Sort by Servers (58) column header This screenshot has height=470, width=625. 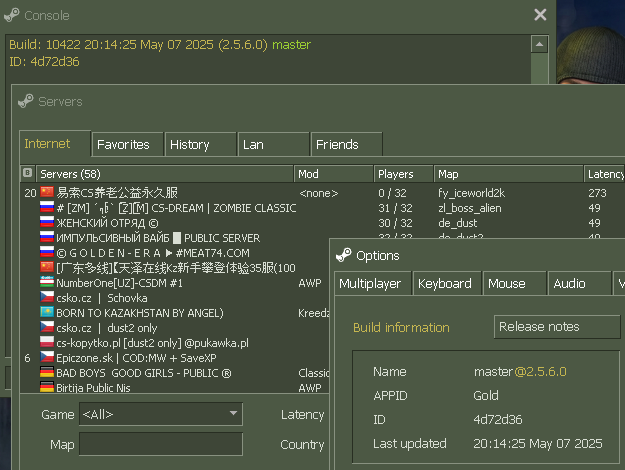click(165, 174)
